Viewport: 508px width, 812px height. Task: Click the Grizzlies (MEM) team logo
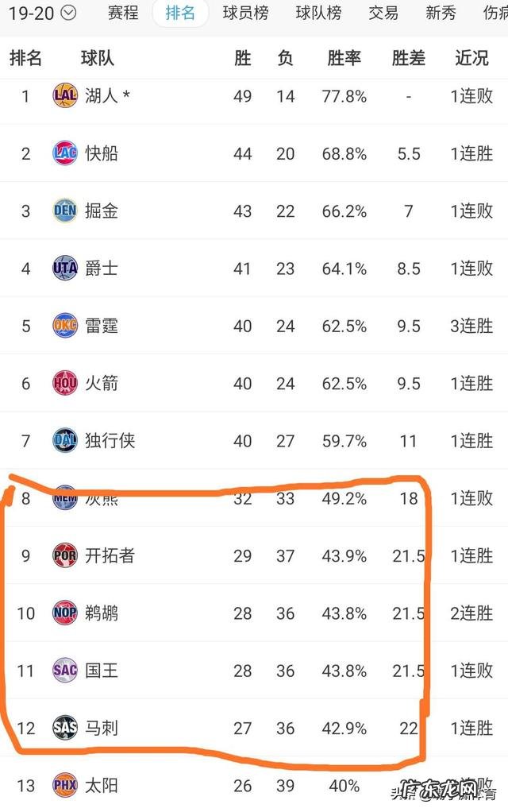(64, 499)
